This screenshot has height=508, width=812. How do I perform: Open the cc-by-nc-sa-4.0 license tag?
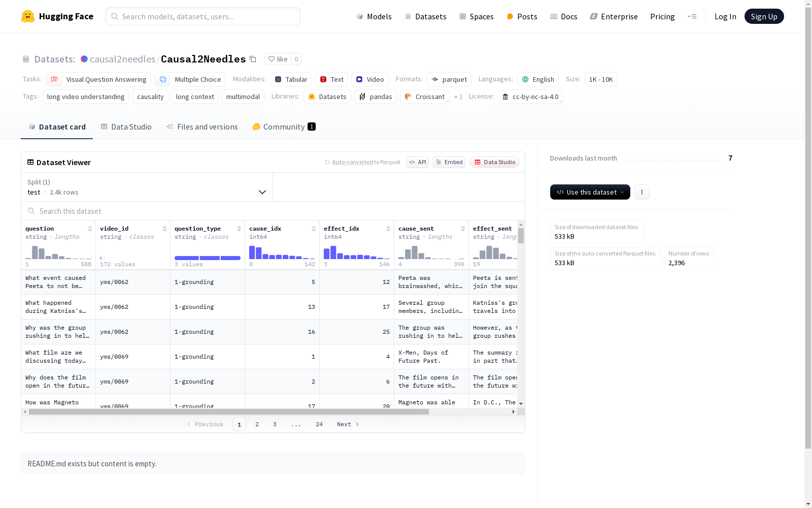[x=530, y=97]
